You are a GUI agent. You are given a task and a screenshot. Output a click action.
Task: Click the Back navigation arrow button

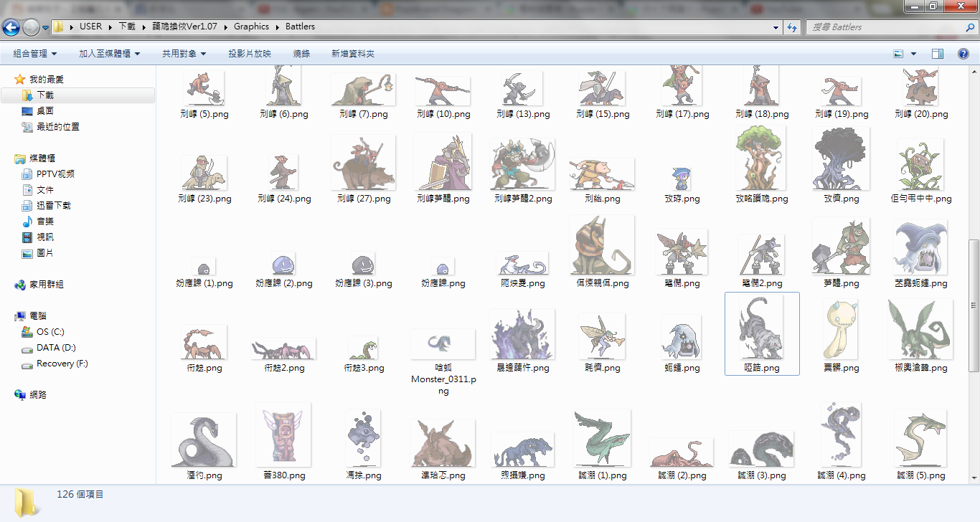(11, 27)
